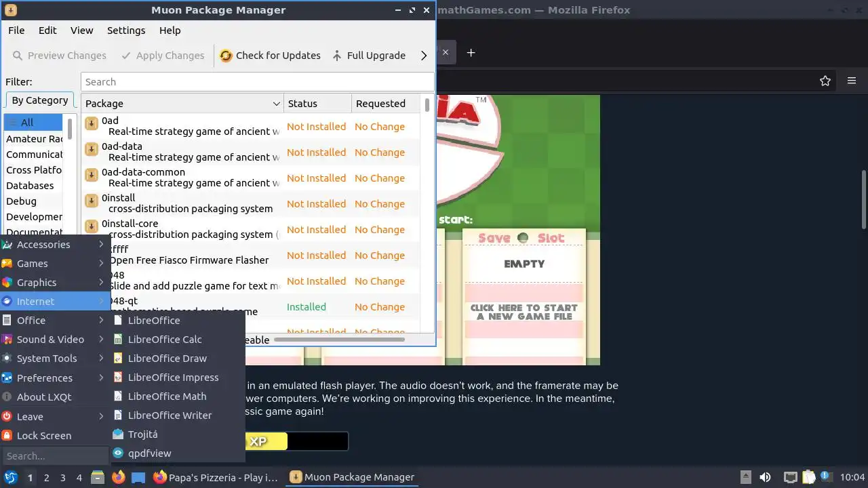The width and height of the screenshot is (868, 488).
Task: Launch LibreOffice Draw from the Office submenu
Action: tap(177, 359)
